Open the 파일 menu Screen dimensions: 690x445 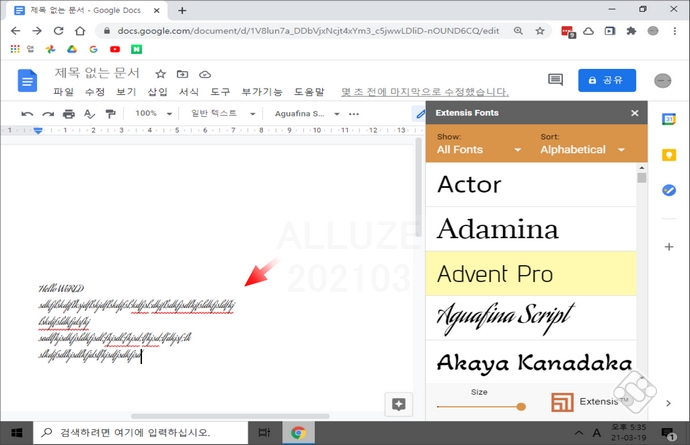[63, 92]
